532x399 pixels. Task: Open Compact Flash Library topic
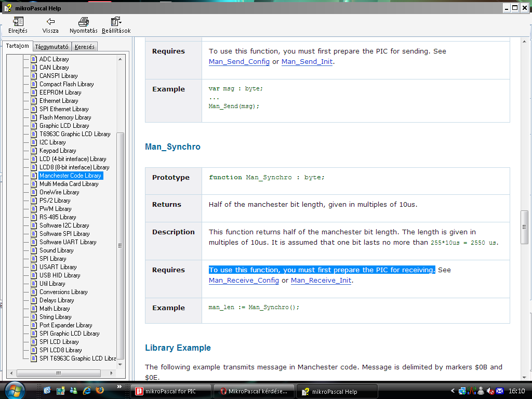pos(66,84)
